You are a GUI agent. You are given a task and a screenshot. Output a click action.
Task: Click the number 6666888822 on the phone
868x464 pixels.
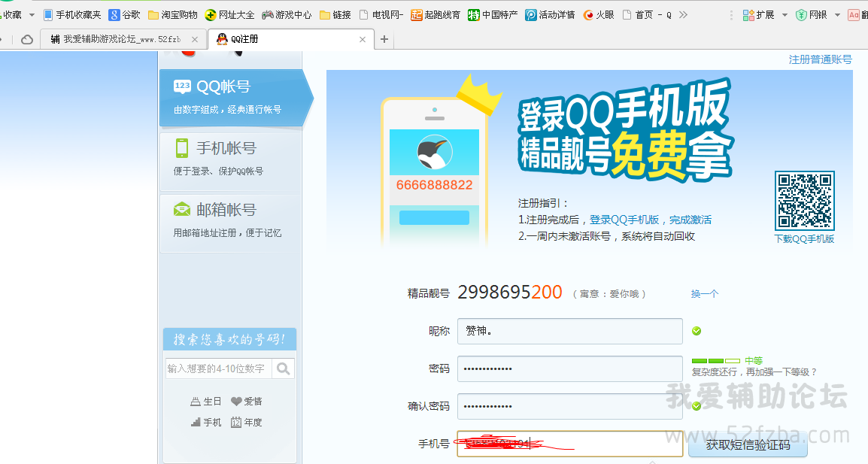[x=435, y=185]
